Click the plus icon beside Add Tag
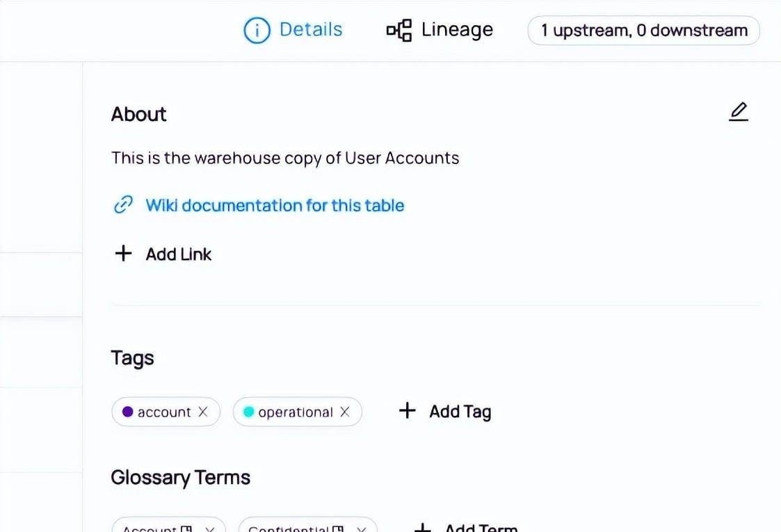781x532 pixels. 407,410
